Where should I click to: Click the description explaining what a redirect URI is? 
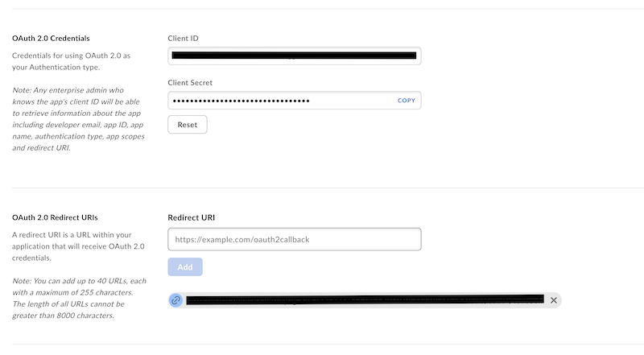click(72, 246)
